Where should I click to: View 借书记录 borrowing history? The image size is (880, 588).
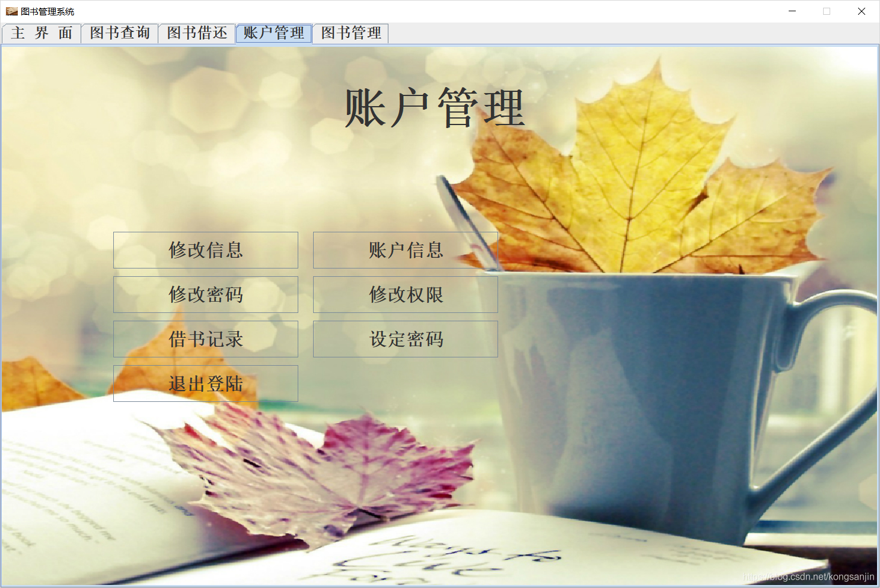click(206, 339)
